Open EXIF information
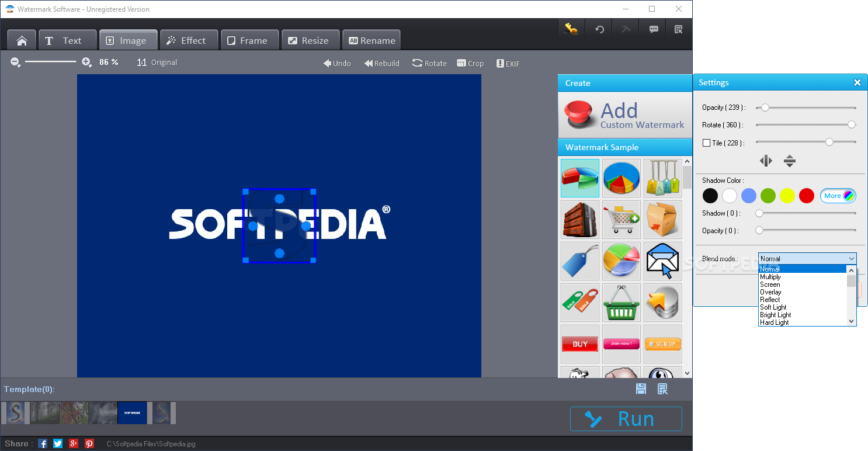 pos(508,63)
